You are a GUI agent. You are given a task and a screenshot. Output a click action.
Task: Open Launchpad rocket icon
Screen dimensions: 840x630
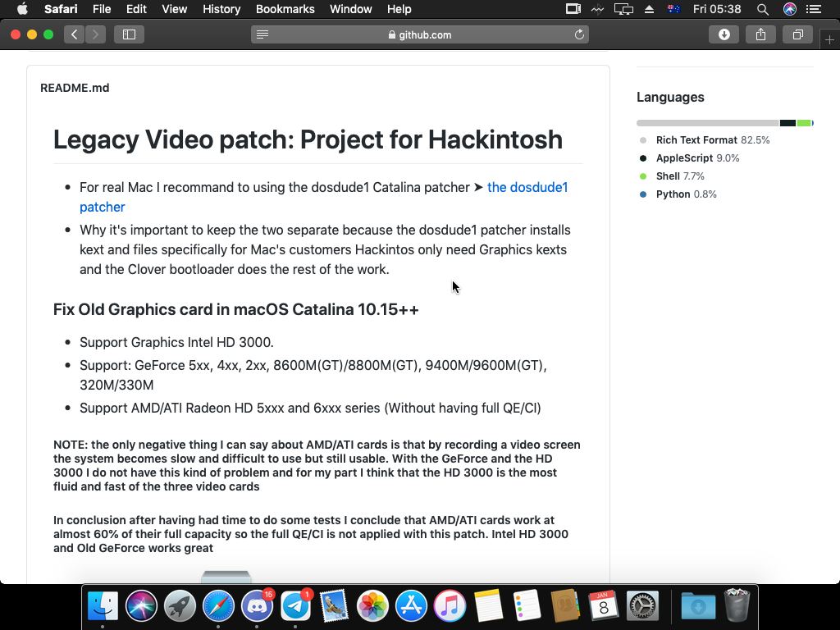tap(180, 606)
